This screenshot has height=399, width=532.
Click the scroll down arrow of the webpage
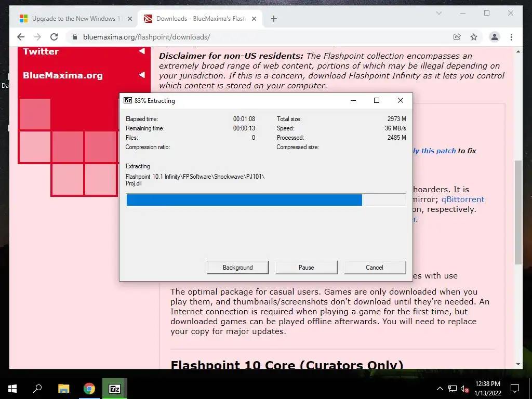pyautogui.click(x=518, y=364)
